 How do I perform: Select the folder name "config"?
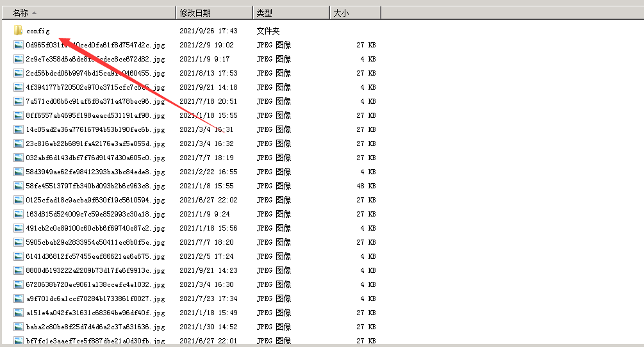pyautogui.click(x=38, y=31)
